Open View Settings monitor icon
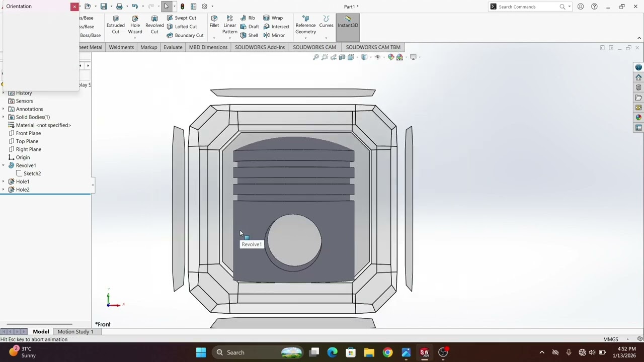This screenshot has width=644, height=362. pyautogui.click(x=413, y=57)
